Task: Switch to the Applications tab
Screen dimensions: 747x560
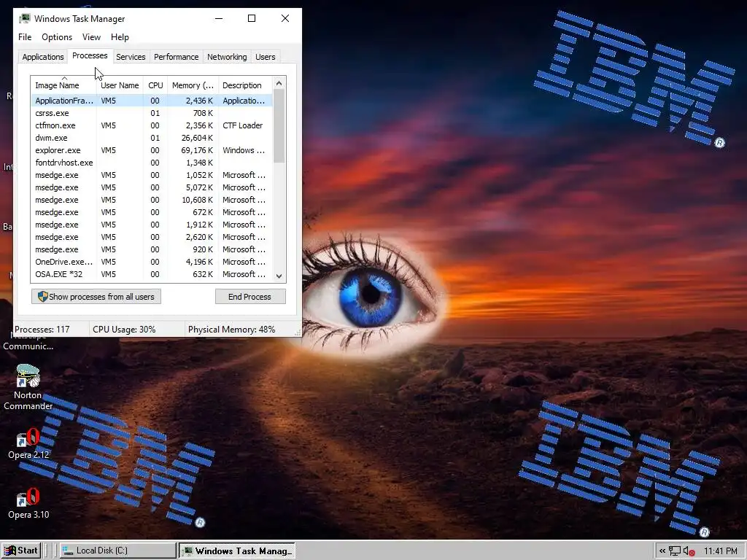Action: coord(43,57)
